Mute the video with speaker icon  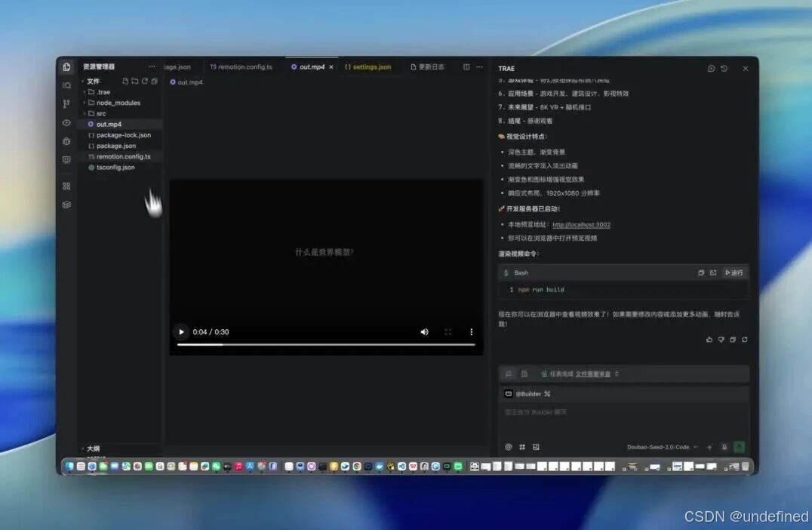point(424,332)
